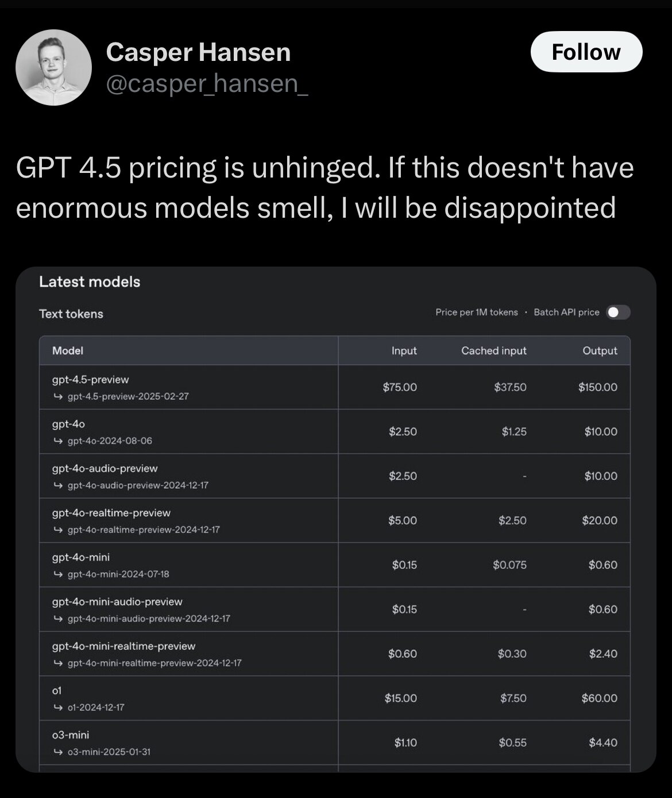Click the Casper Hansen display name
Image resolution: width=672 pixels, height=798 pixels.
[x=198, y=52]
